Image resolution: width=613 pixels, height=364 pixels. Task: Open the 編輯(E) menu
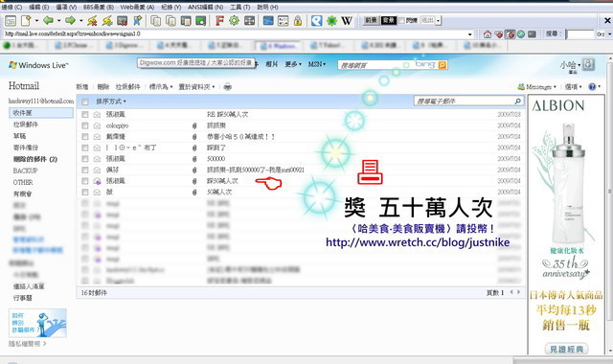(x=38, y=7)
